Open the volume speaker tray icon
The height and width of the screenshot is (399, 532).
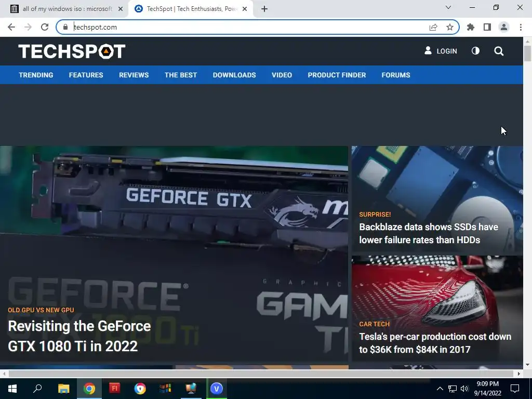pyautogui.click(x=464, y=389)
